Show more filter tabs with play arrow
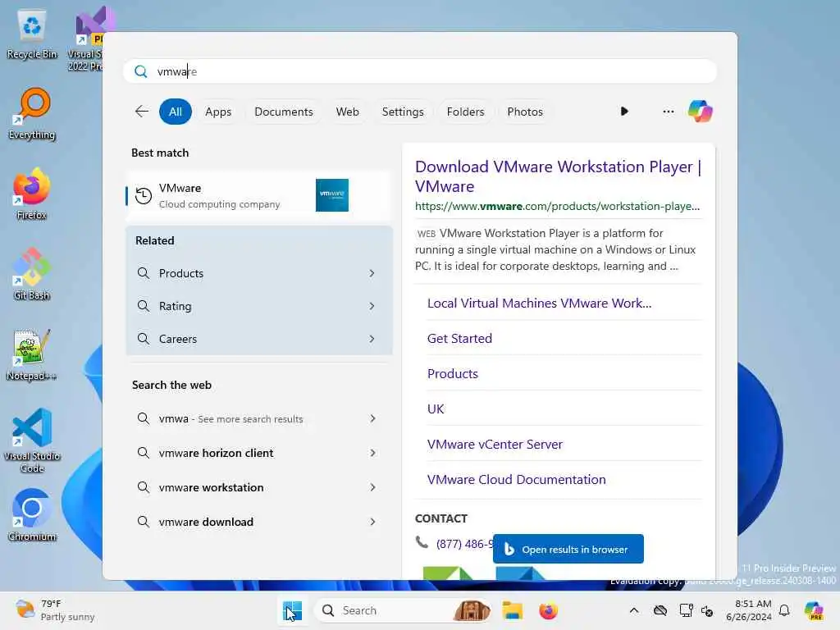This screenshot has width=840, height=630. coord(624,112)
